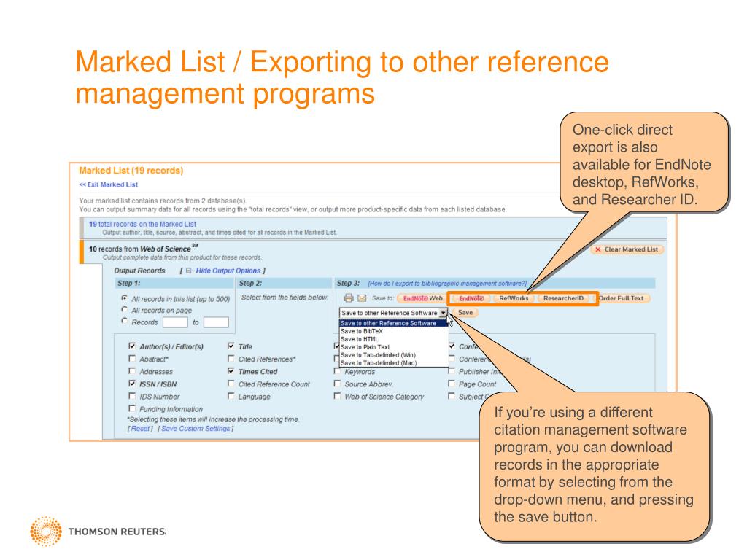Check the Abstract* checkbox

pyautogui.click(x=132, y=359)
